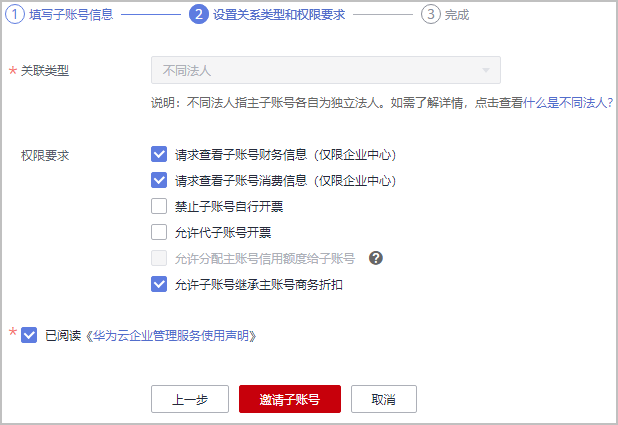Viewport: 618px width, 425px height.
Task: Enable 禁止子账号自行开票 checkbox
Action: pyautogui.click(x=159, y=206)
